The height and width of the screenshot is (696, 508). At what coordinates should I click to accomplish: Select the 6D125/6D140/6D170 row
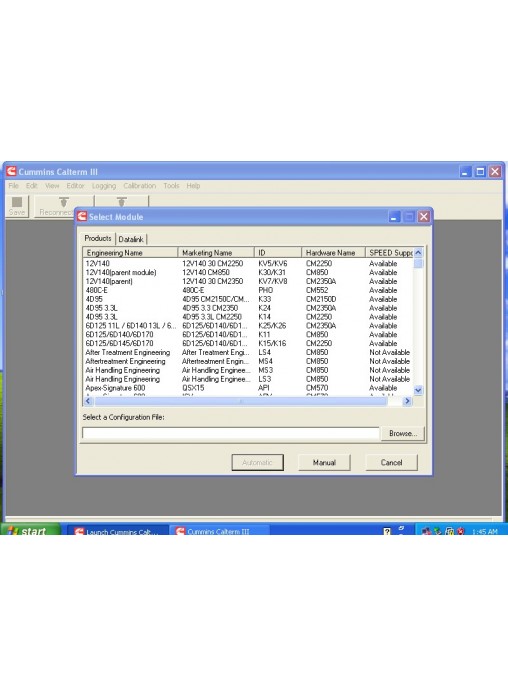[x=248, y=334]
